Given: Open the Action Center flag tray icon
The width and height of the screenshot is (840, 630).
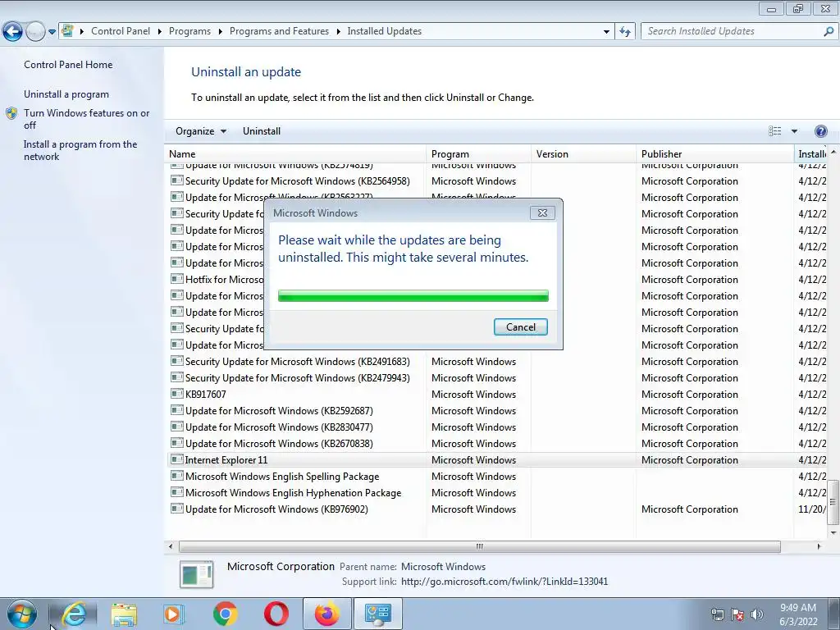Looking at the screenshot, I should [x=737, y=614].
